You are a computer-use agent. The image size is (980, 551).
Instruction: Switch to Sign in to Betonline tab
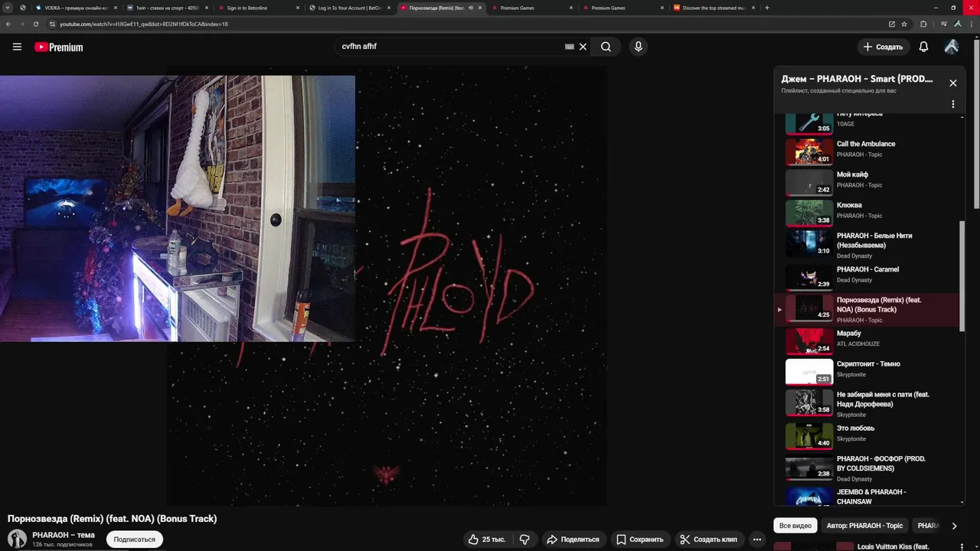click(x=257, y=8)
